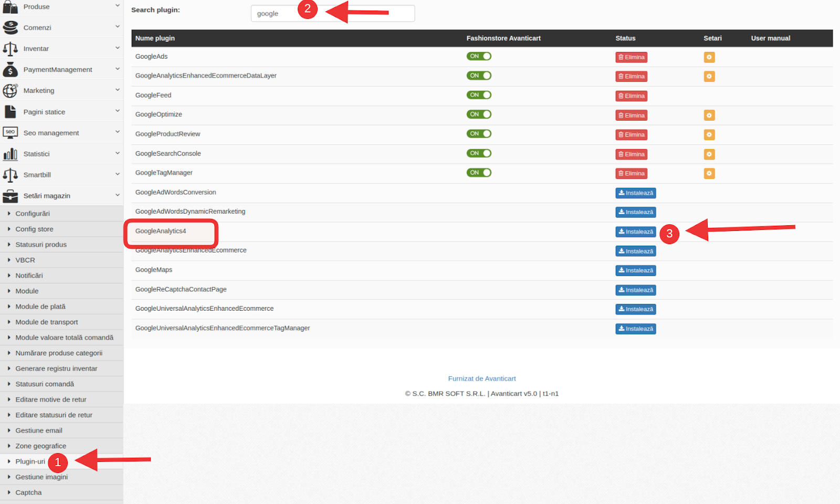Click the Pagini statice document icon
This screenshot has width=840, height=504.
(x=10, y=112)
